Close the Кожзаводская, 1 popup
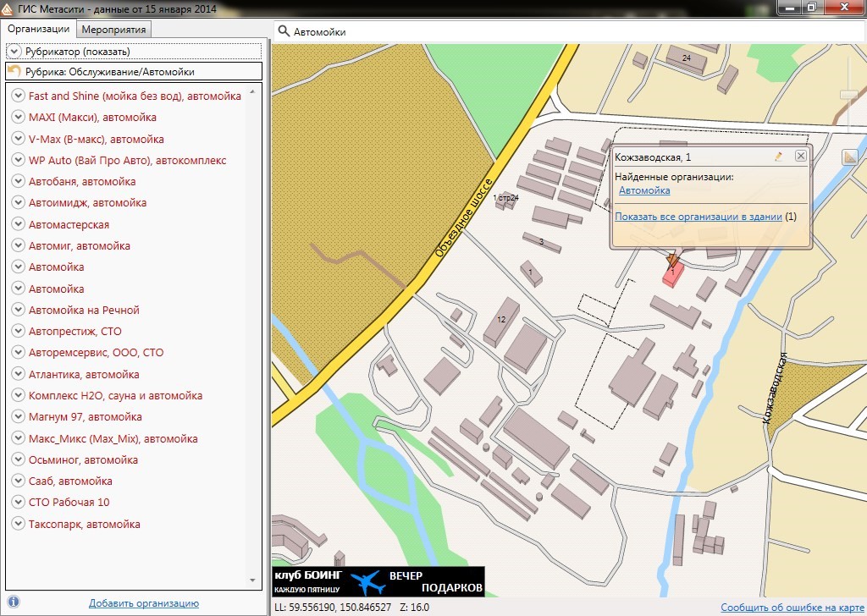 (800, 157)
